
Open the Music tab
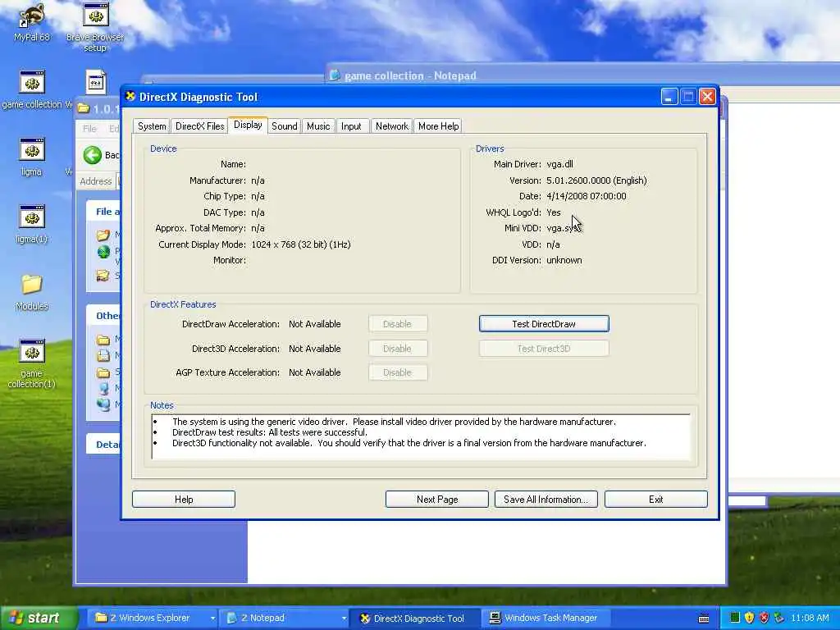[318, 126]
